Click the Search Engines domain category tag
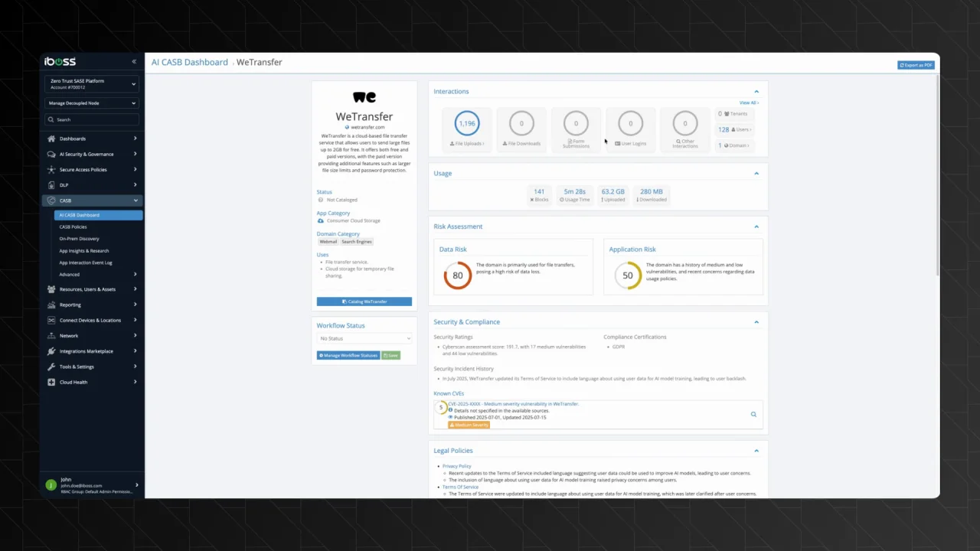This screenshot has width=980, height=551. [x=357, y=242]
